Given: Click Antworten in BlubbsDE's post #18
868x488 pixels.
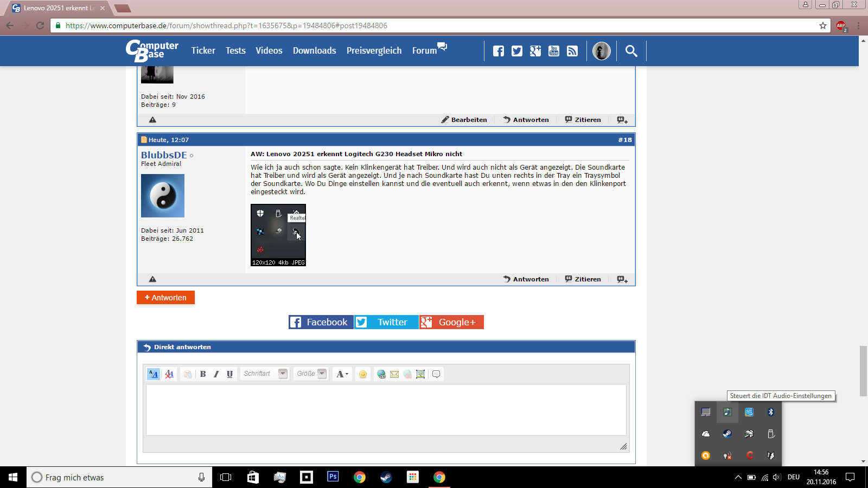Looking at the screenshot, I should 526,279.
